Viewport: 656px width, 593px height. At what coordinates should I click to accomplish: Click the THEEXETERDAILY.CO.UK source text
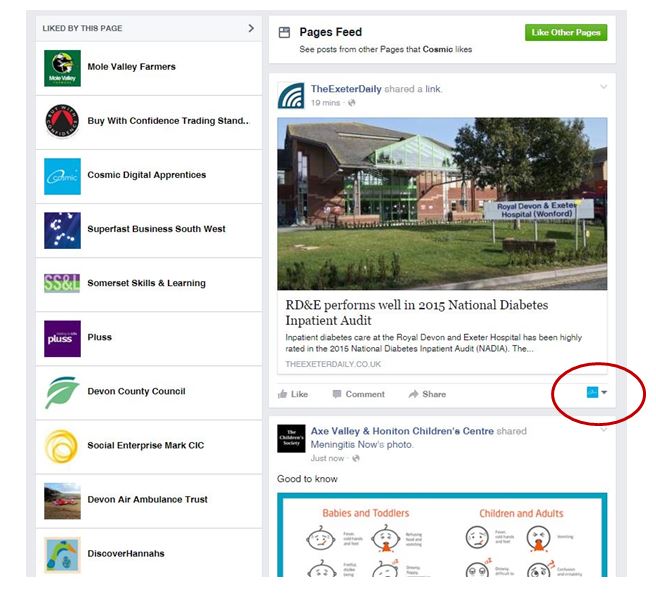(333, 365)
